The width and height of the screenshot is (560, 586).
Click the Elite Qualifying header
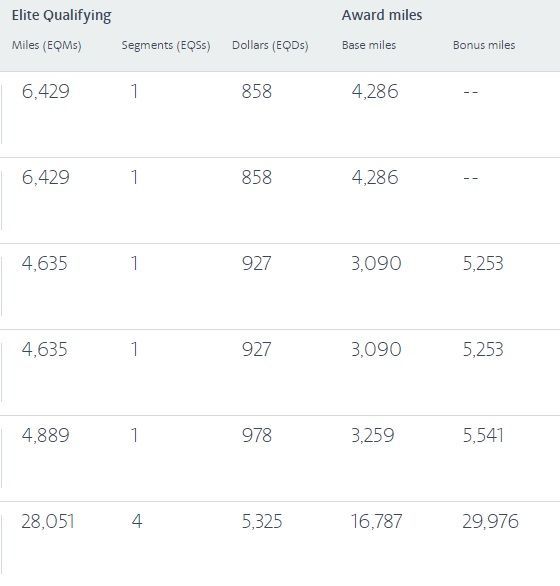tap(61, 16)
